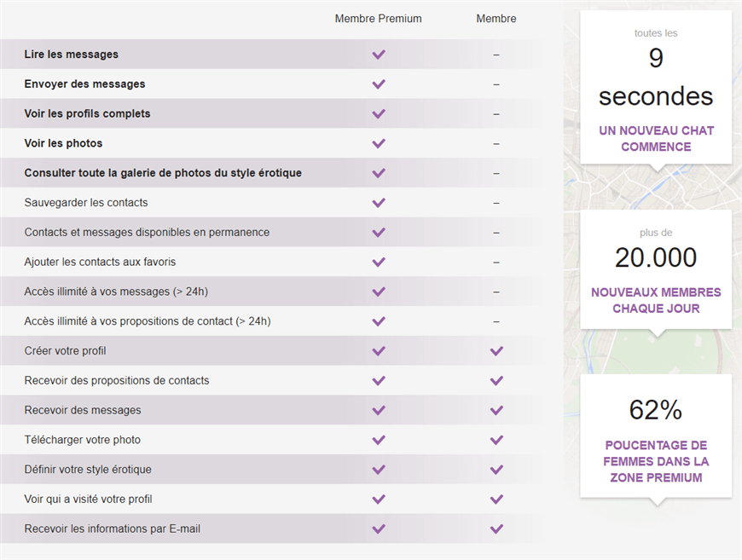Click Membre checkmark for Créer votre profil

[x=496, y=351]
